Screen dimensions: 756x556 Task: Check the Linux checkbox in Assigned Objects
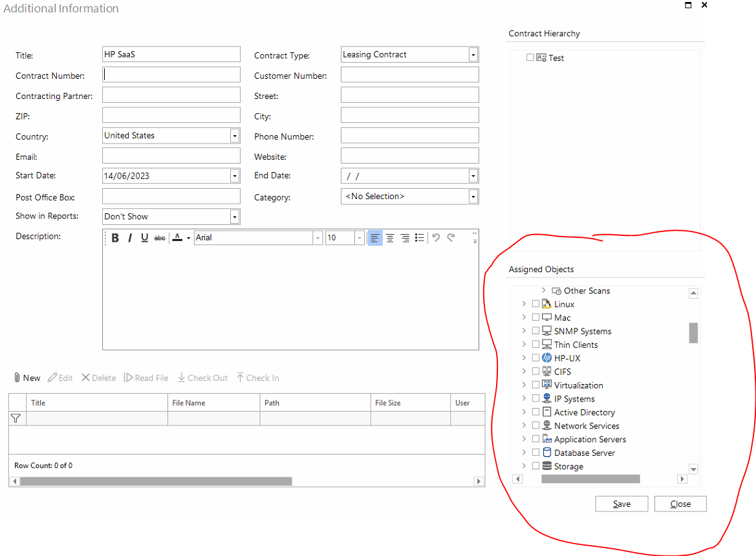pyautogui.click(x=535, y=304)
